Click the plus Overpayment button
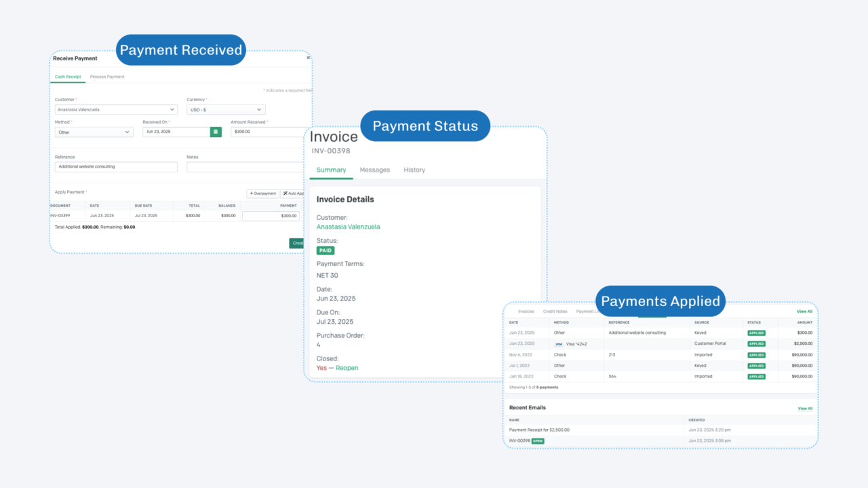The width and height of the screenshot is (868, 488). (x=262, y=193)
